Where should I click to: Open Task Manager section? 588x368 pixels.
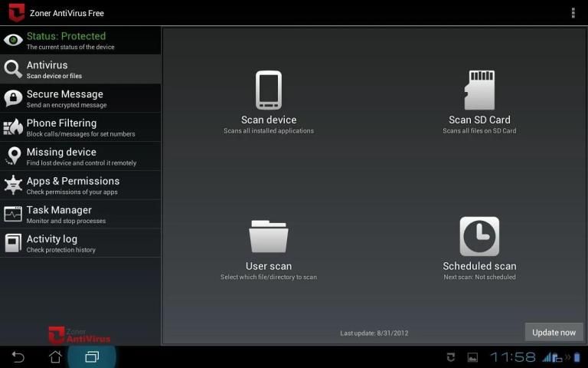point(80,215)
